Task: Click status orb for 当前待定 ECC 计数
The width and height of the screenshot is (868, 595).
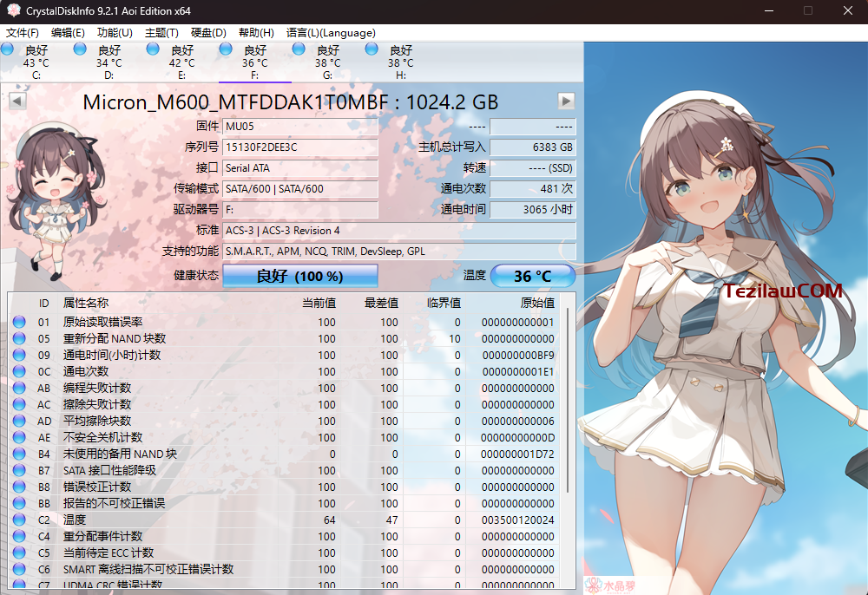Action: (19, 552)
